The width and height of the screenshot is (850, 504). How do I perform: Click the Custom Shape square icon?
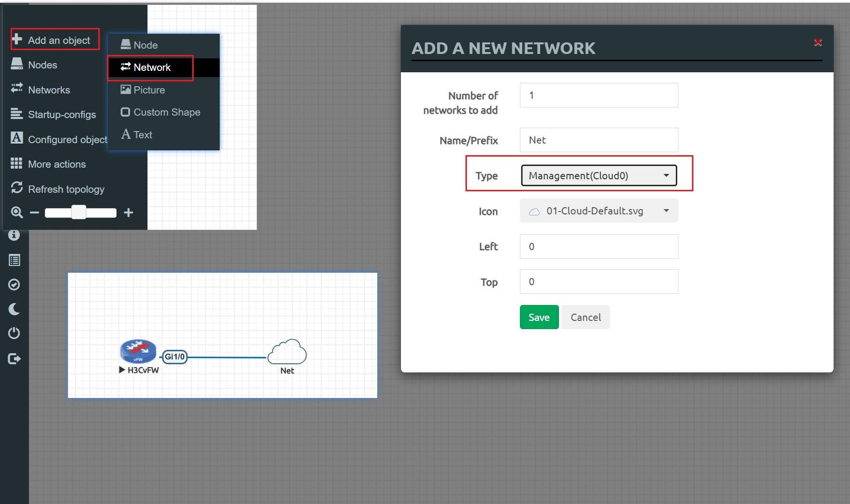(125, 112)
